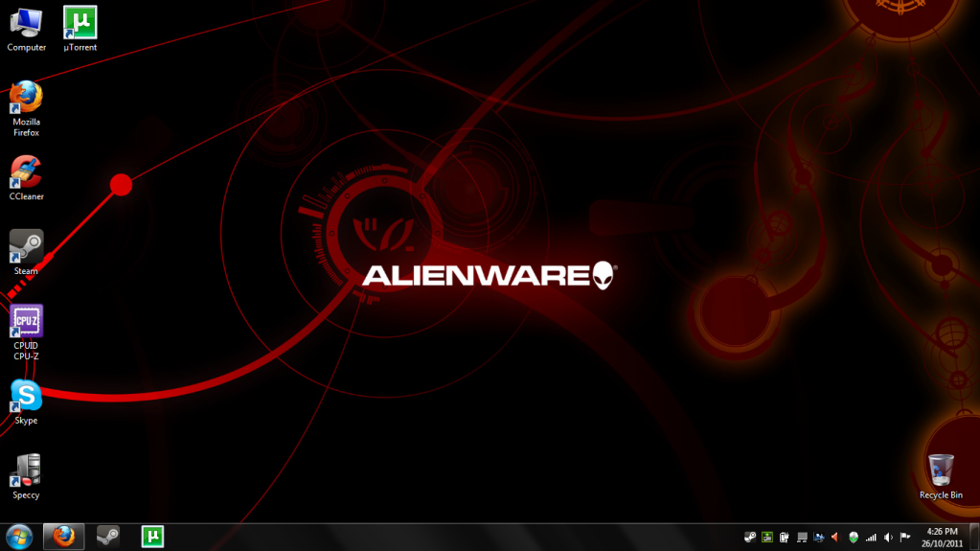The height and width of the screenshot is (551, 980).
Task: Select the Steam desktop shortcut
Action: (x=26, y=253)
